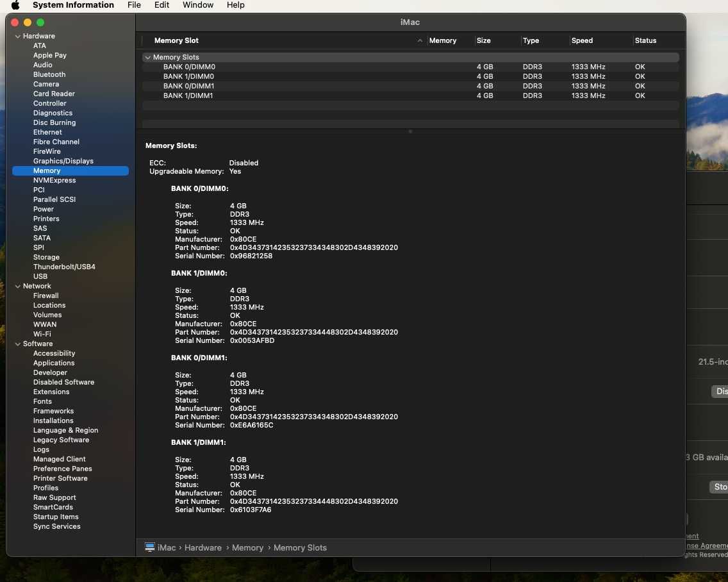Select Graphics/Displays in the sidebar
The width and height of the screenshot is (728, 582).
tap(63, 161)
